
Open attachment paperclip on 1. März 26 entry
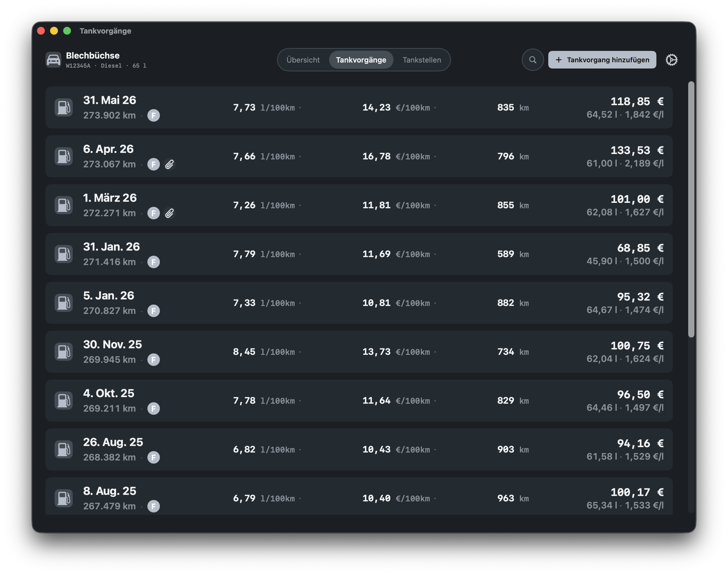(169, 213)
